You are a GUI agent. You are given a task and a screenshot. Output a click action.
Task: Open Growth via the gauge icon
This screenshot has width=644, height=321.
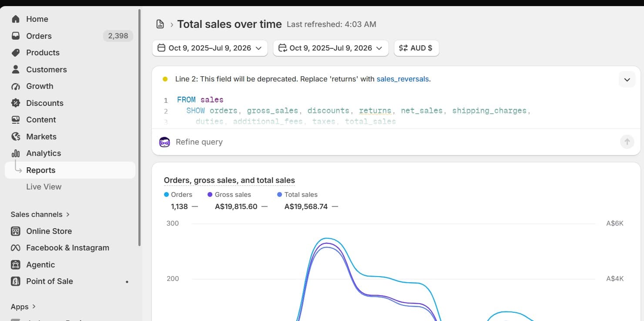pos(16,86)
